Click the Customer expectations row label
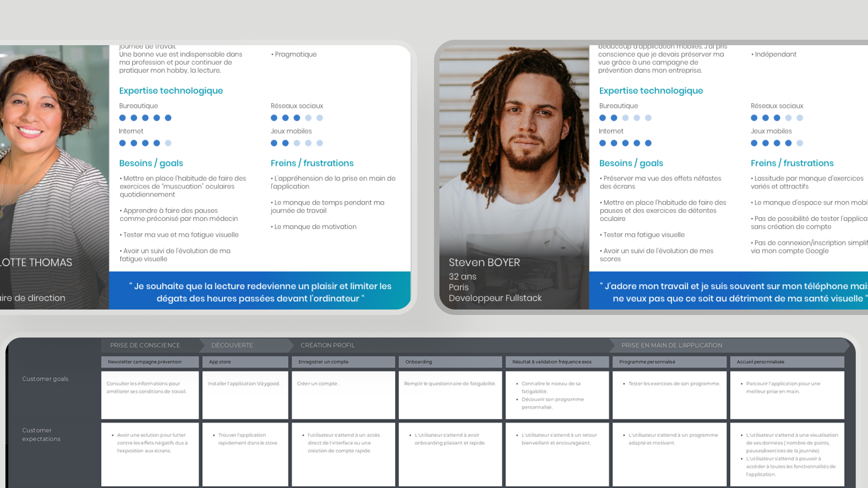This screenshot has width=868, height=488. click(41, 434)
